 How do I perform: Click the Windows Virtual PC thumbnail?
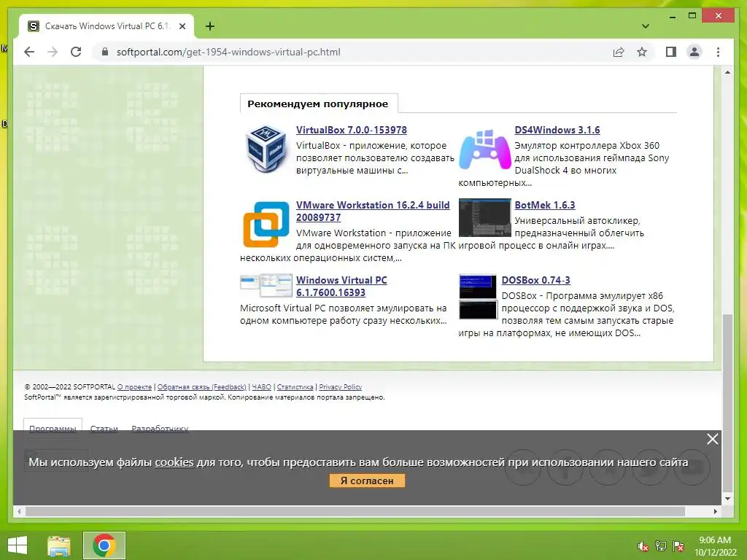coord(266,285)
